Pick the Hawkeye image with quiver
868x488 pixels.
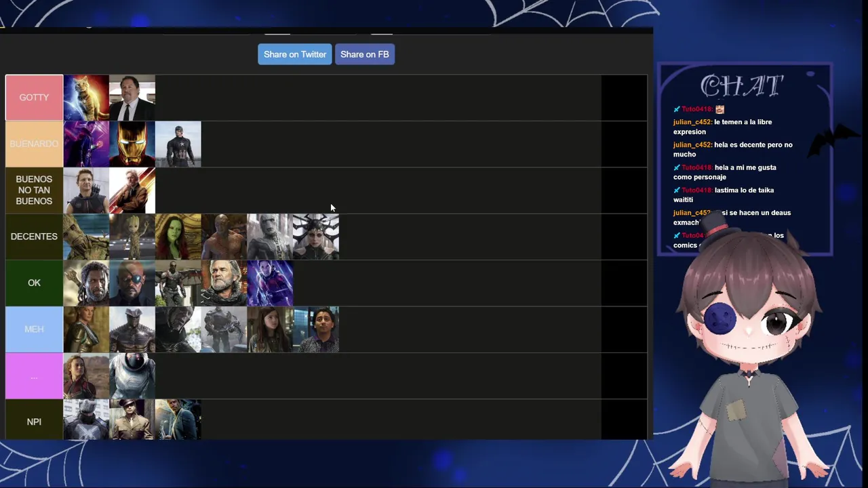[x=86, y=190]
